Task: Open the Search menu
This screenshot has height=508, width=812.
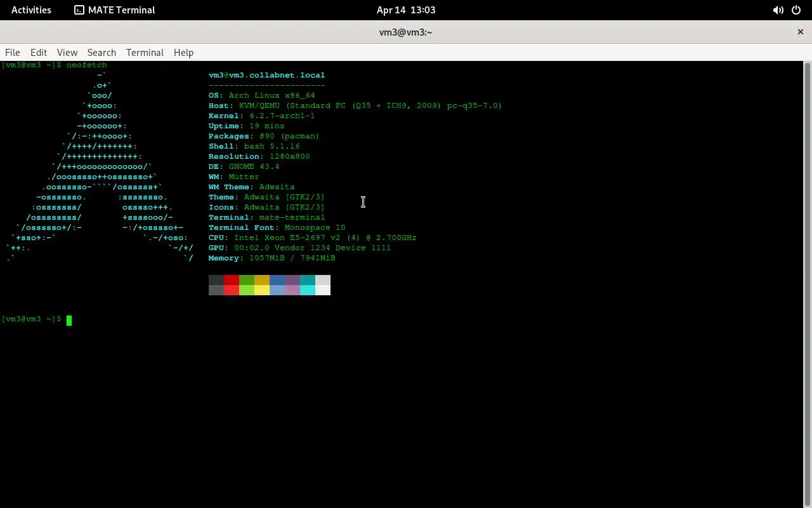Action: (101, 53)
